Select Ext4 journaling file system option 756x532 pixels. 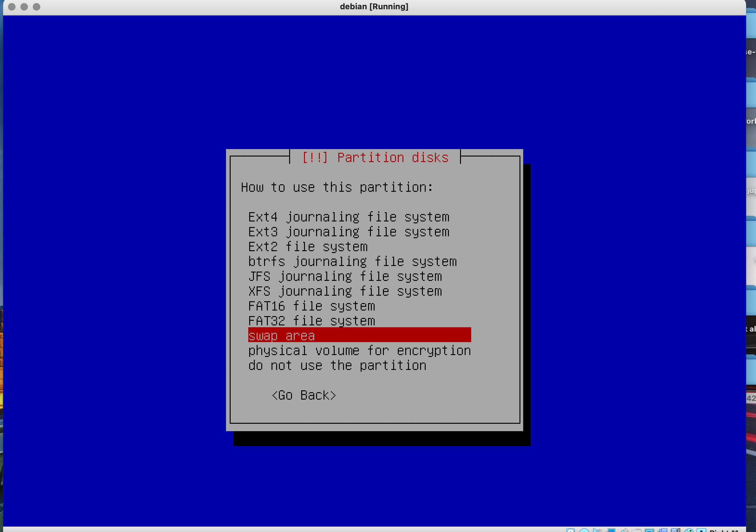(348, 217)
